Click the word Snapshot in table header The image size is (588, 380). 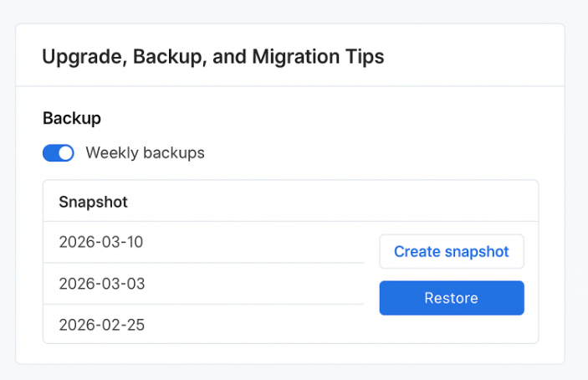point(93,202)
